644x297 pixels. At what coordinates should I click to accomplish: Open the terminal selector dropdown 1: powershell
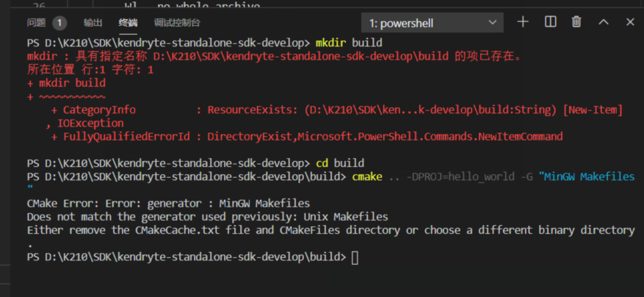pos(432,23)
